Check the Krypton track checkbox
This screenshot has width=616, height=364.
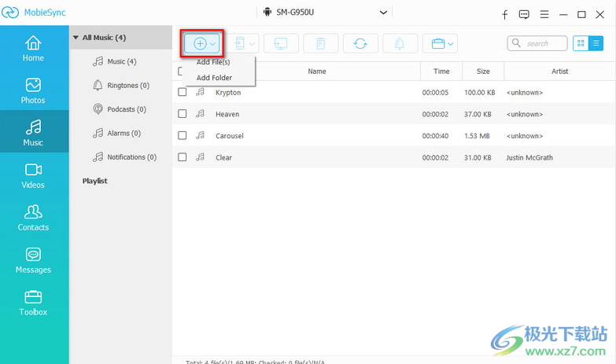tap(183, 92)
